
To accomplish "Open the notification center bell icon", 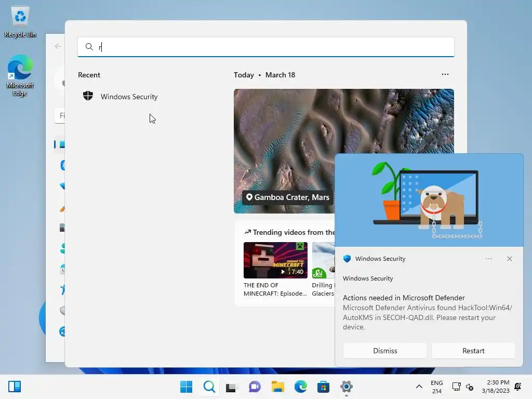I will click(x=518, y=387).
